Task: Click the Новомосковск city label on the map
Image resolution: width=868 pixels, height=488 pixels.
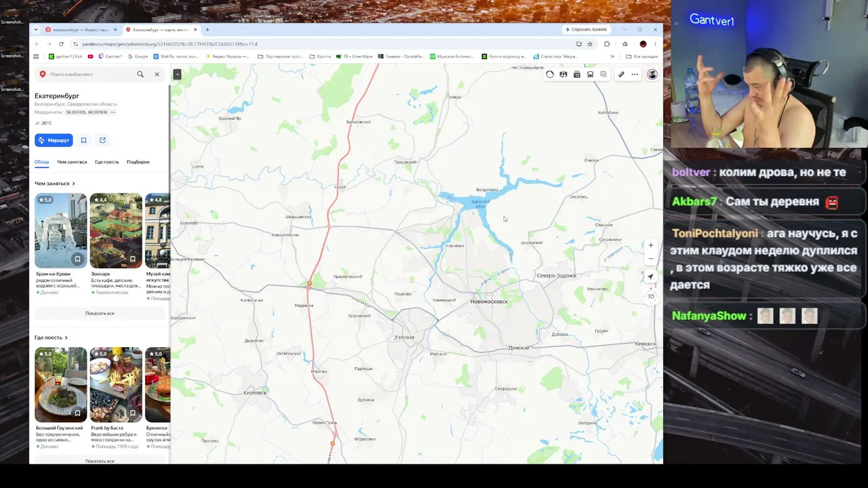Action: 489,302
